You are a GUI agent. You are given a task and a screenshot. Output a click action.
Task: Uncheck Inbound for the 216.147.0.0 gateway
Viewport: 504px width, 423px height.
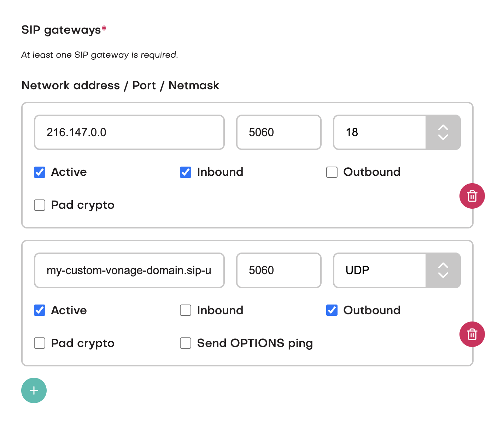tap(186, 172)
